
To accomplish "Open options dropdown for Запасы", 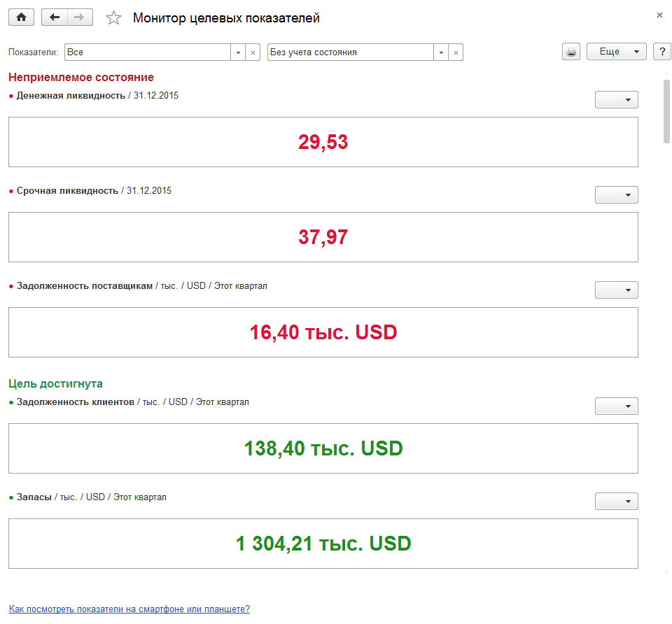I will 616,502.
